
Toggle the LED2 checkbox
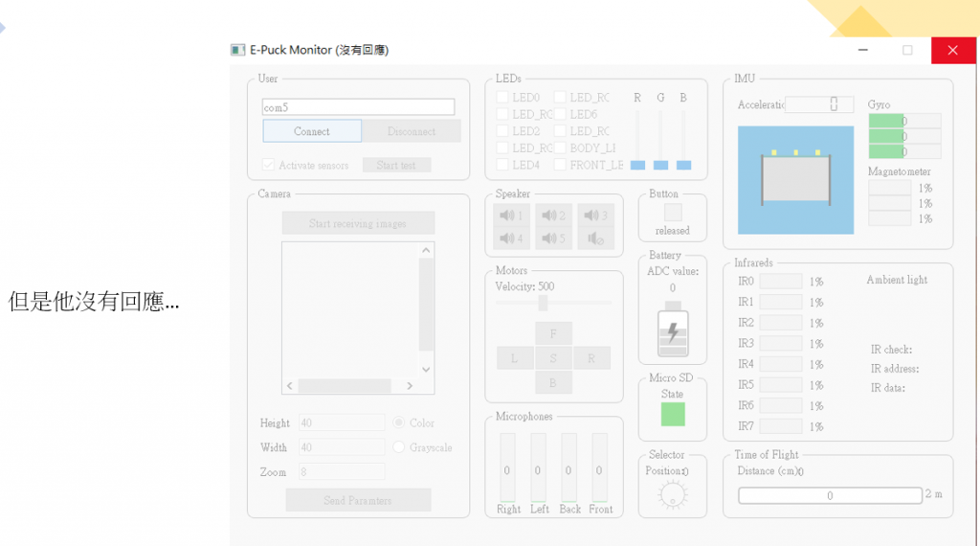pyautogui.click(x=501, y=131)
